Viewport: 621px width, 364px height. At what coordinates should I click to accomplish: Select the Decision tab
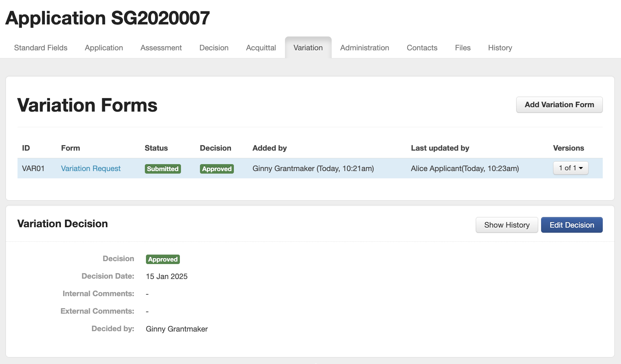[214, 48]
